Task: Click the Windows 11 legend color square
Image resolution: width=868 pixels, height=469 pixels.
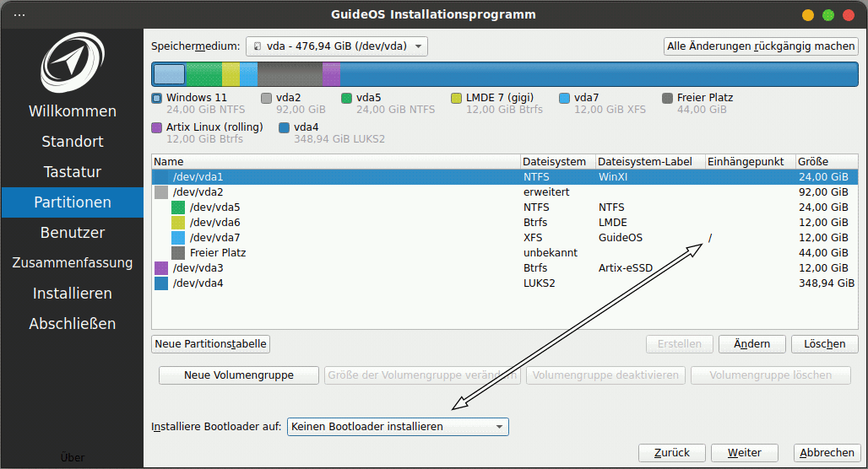Action: point(157,98)
